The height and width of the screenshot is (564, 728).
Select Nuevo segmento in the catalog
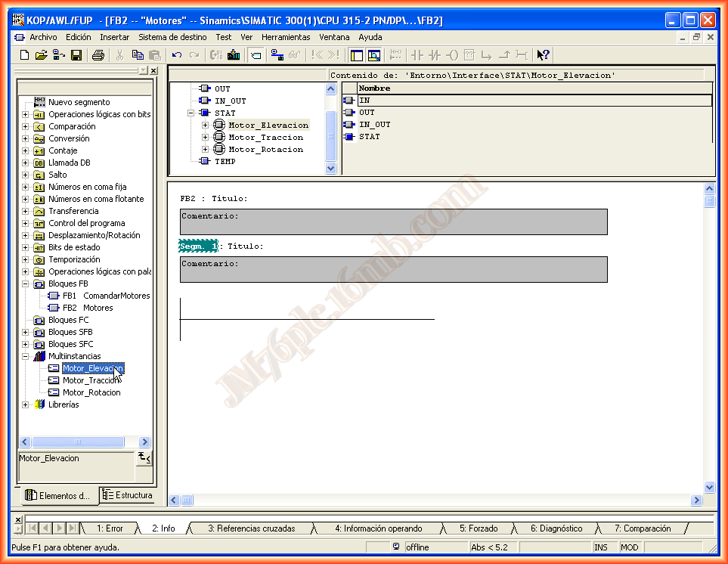pyautogui.click(x=79, y=102)
